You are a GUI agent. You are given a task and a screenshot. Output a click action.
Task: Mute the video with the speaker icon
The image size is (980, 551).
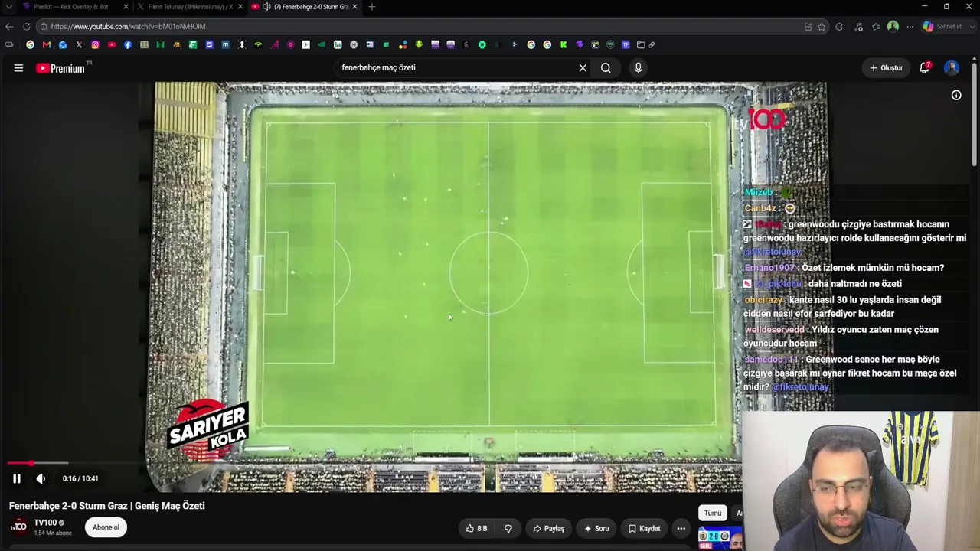(41, 478)
